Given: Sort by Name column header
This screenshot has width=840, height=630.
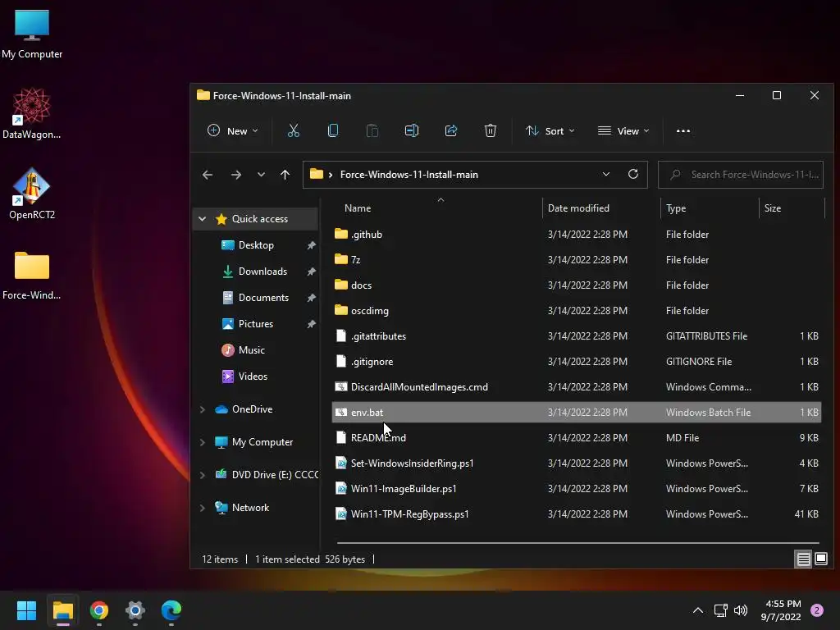Looking at the screenshot, I should coord(358,208).
